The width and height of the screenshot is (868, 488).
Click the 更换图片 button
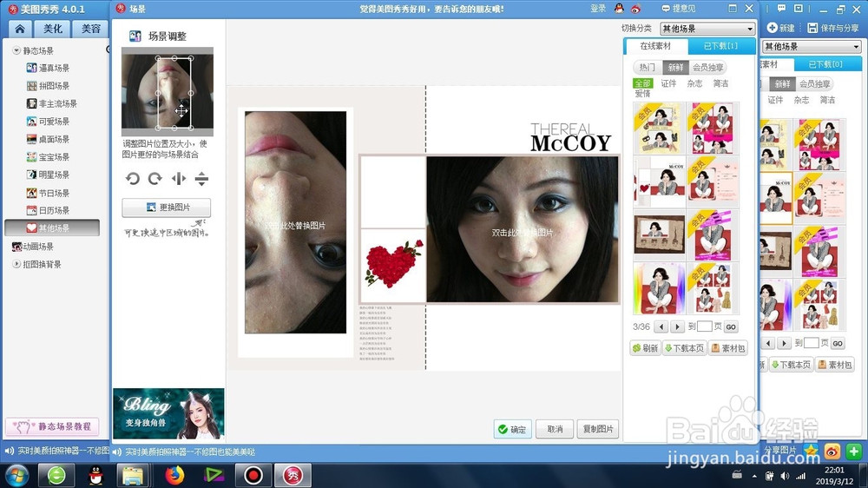(x=166, y=208)
